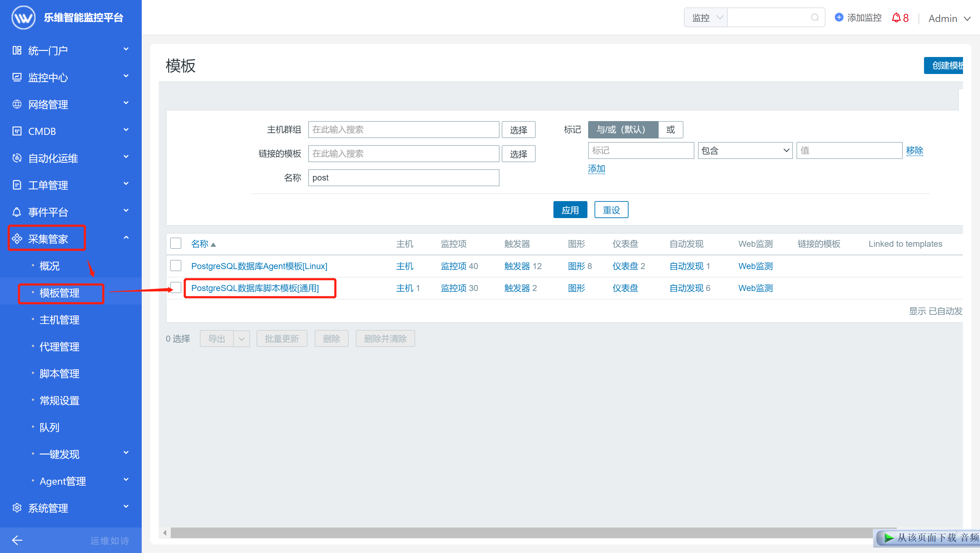Toggle the select-all checkbox in table header
The height and width of the screenshot is (553, 980).
(x=176, y=243)
